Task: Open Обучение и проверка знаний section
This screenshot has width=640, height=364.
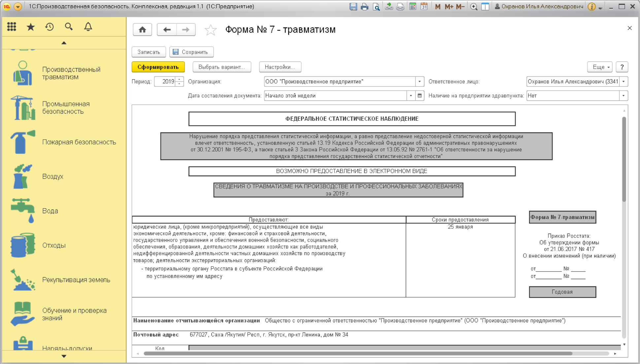Action: (x=64, y=314)
